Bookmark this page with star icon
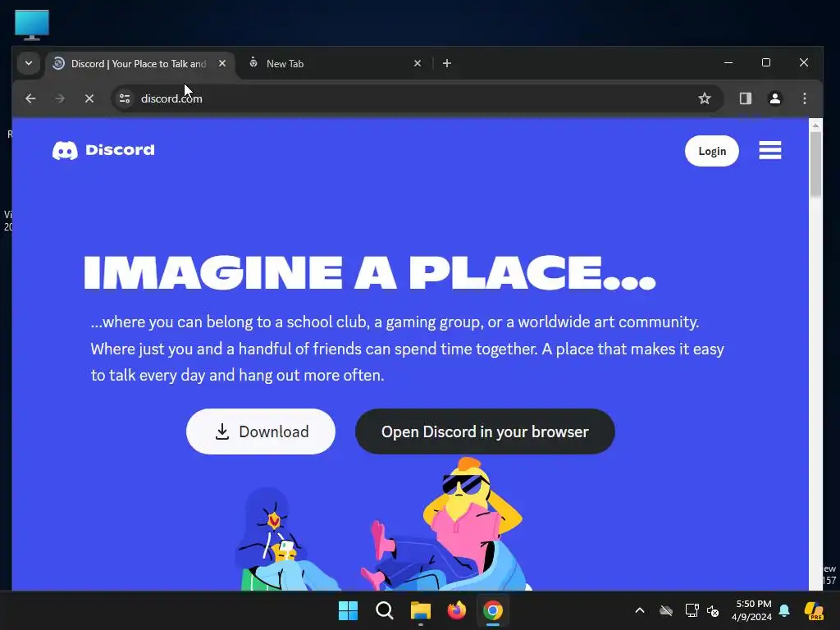 click(705, 98)
